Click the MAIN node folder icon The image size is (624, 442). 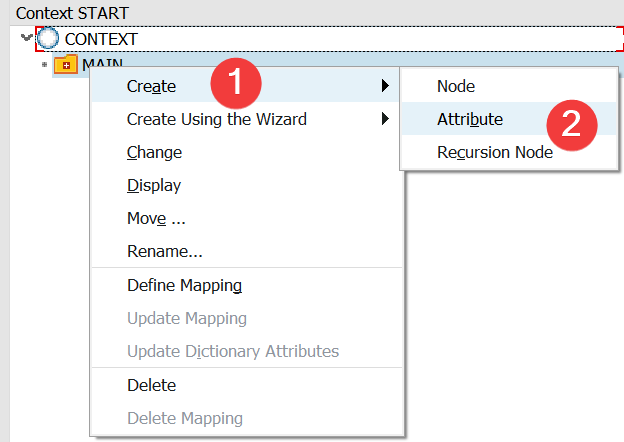(66, 64)
